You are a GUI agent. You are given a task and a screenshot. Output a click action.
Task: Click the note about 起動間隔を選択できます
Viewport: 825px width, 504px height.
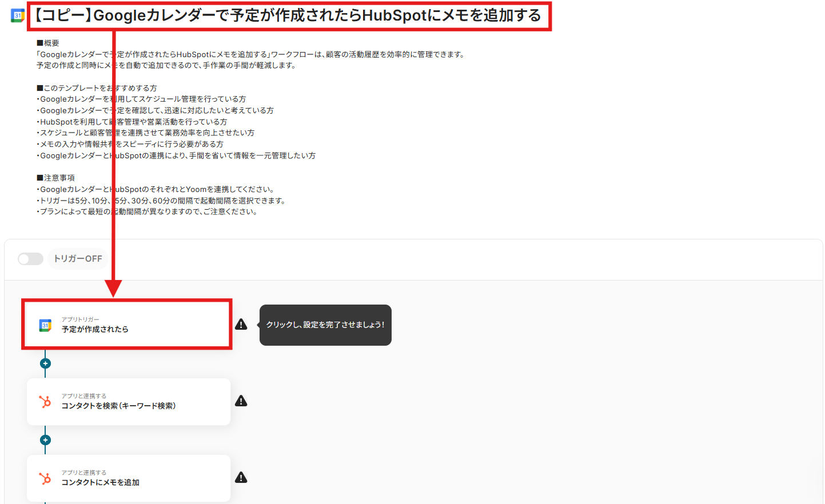coord(161,201)
